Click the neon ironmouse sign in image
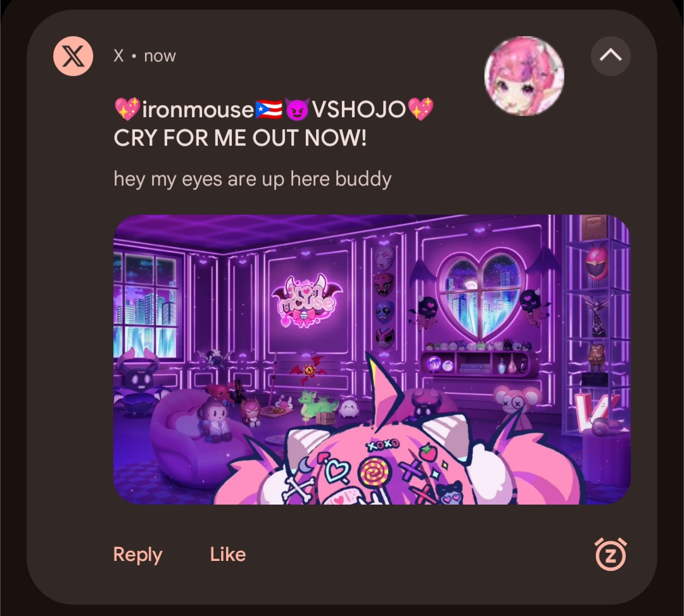Image resolution: width=684 pixels, height=616 pixels. [307, 301]
